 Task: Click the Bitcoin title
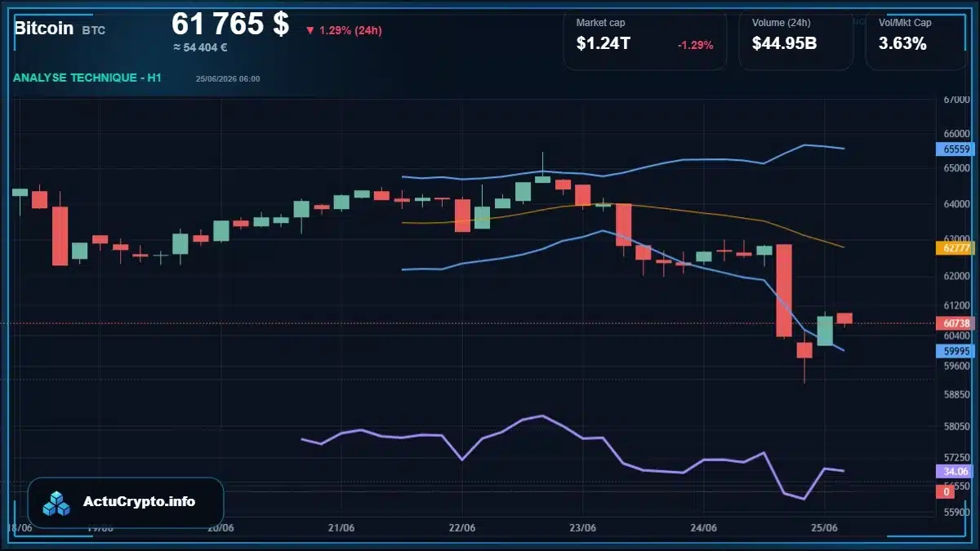click(x=43, y=28)
